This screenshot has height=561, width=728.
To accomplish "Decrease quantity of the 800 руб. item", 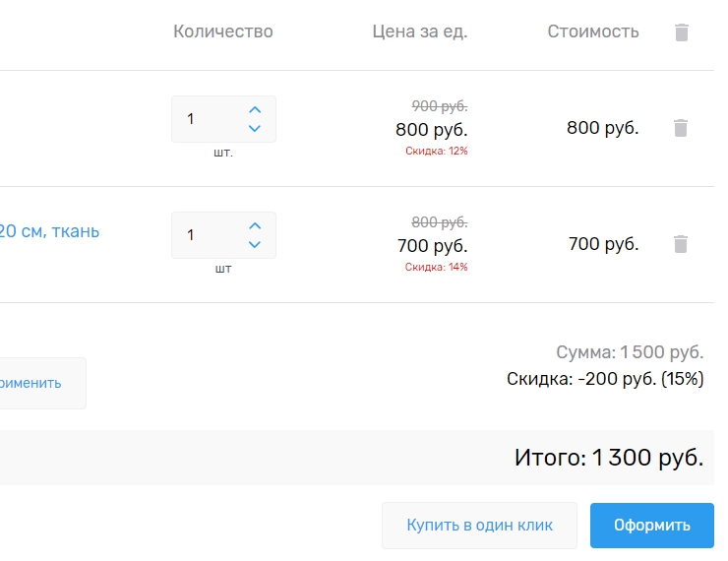I will point(255,129).
